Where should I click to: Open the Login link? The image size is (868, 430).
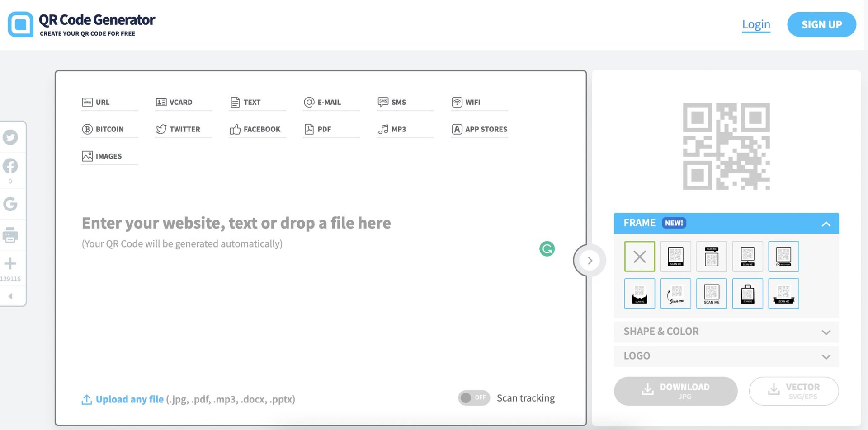point(756,24)
